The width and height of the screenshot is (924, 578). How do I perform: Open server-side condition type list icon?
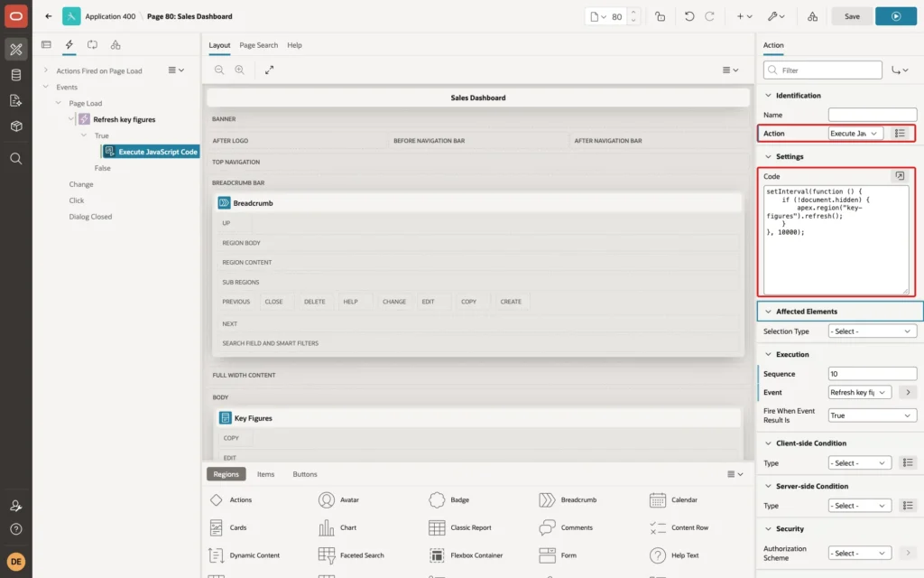908,506
